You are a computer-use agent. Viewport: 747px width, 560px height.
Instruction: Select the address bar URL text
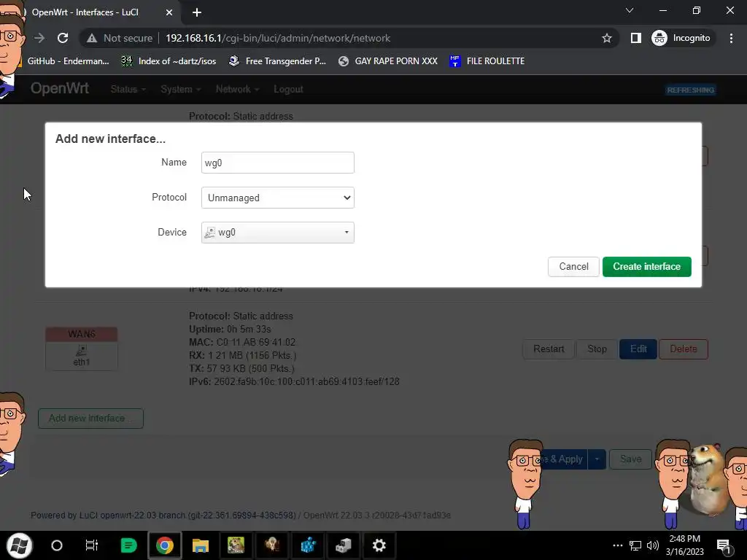click(278, 38)
